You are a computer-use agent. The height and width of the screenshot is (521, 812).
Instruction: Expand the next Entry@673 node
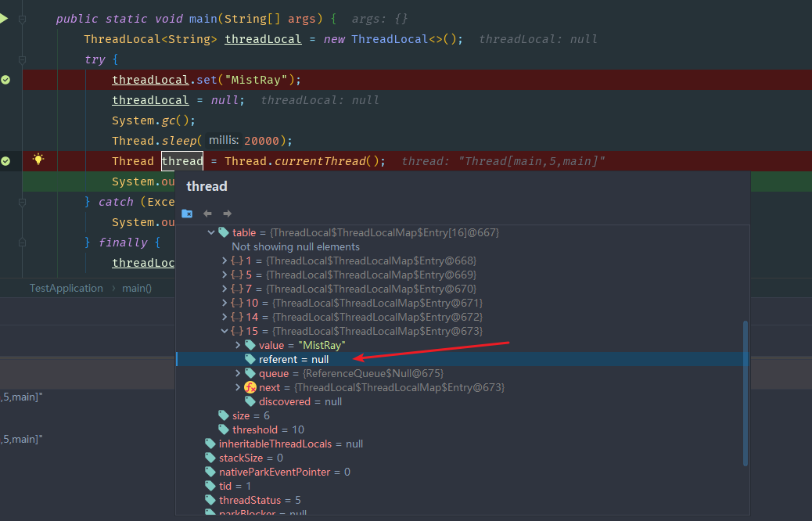[x=238, y=387]
